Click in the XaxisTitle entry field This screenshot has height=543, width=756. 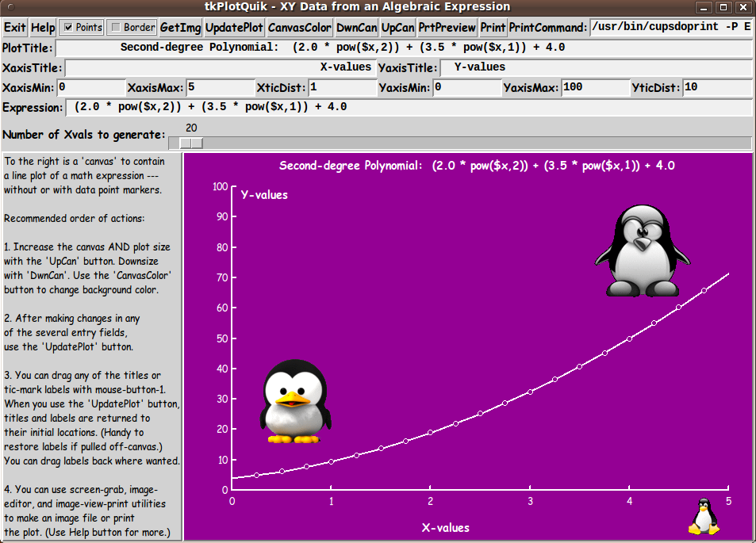tap(220, 67)
